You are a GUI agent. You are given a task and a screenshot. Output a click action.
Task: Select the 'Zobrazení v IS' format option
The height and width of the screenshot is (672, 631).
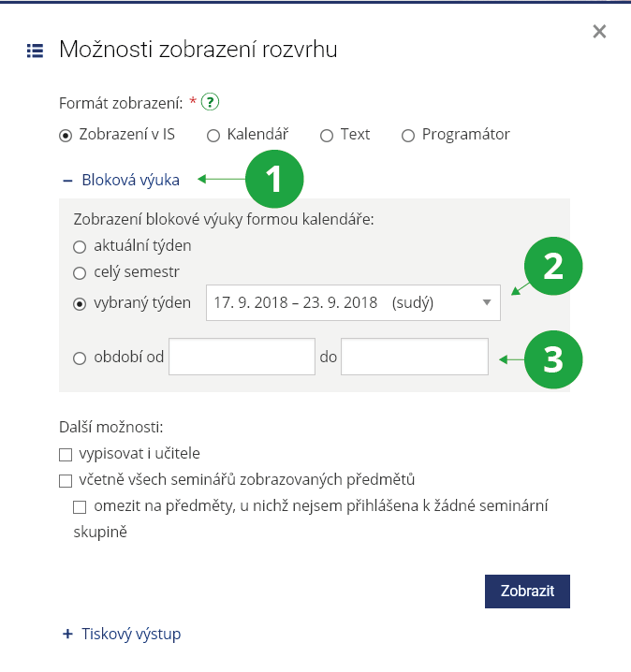pyautogui.click(x=66, y=135)
